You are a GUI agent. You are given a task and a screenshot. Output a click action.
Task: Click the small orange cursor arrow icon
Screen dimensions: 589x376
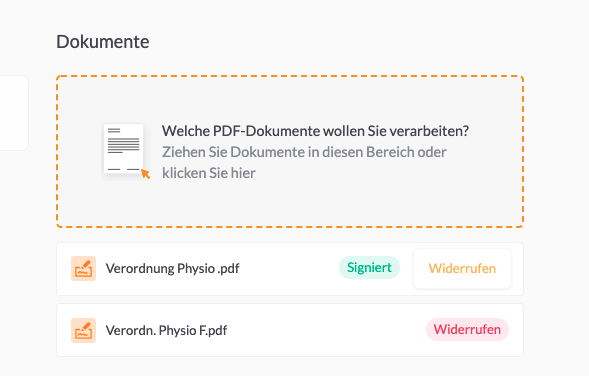145,174
